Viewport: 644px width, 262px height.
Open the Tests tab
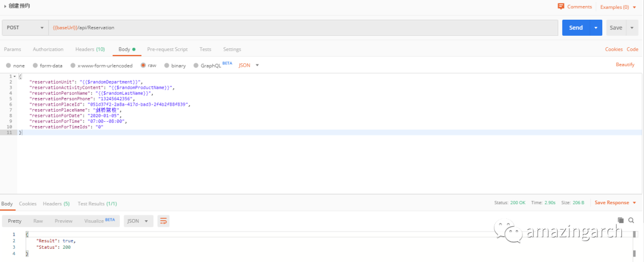(x=205, y=49)
